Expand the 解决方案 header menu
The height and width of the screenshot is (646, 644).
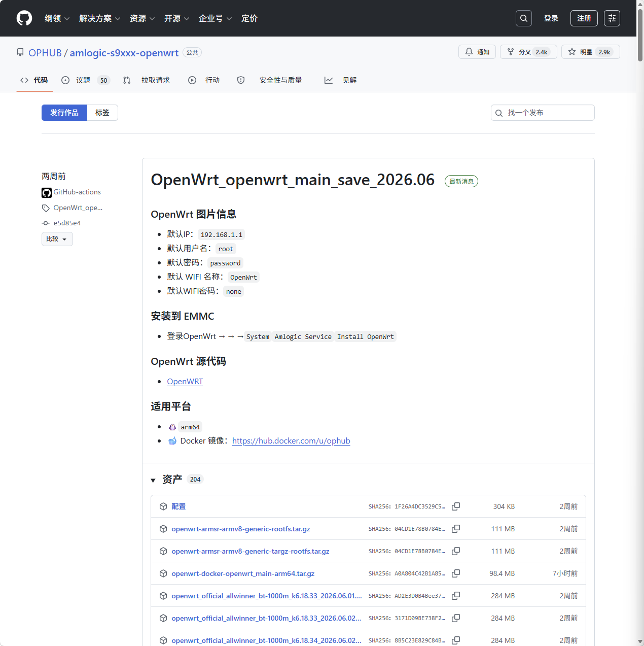(x=99, y=18)
